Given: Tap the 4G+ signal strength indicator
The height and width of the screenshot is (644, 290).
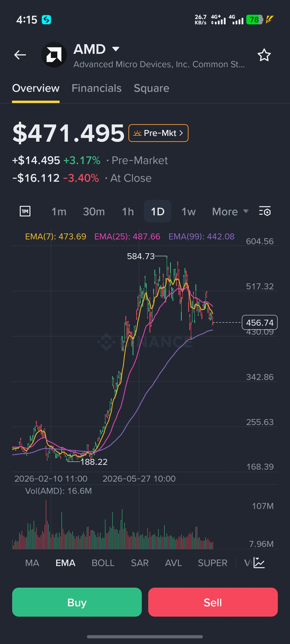Looking at the screenshot, I should (218, 20).
